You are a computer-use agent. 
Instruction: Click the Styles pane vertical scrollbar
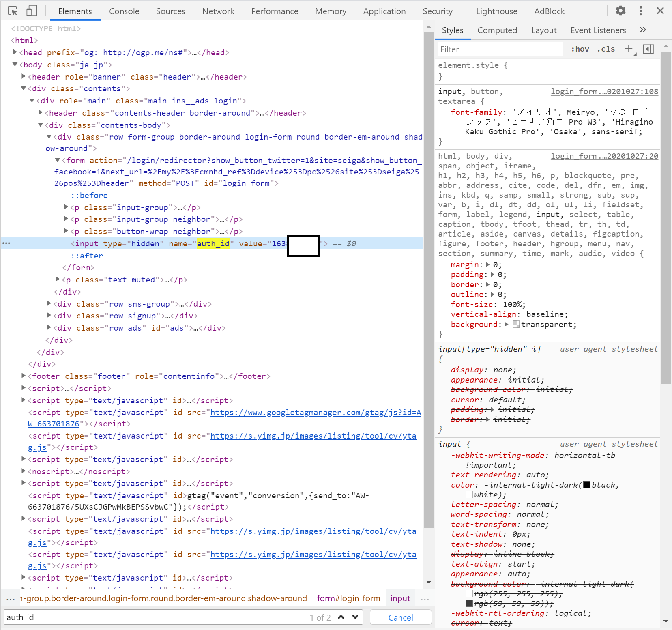coord(666,217)
